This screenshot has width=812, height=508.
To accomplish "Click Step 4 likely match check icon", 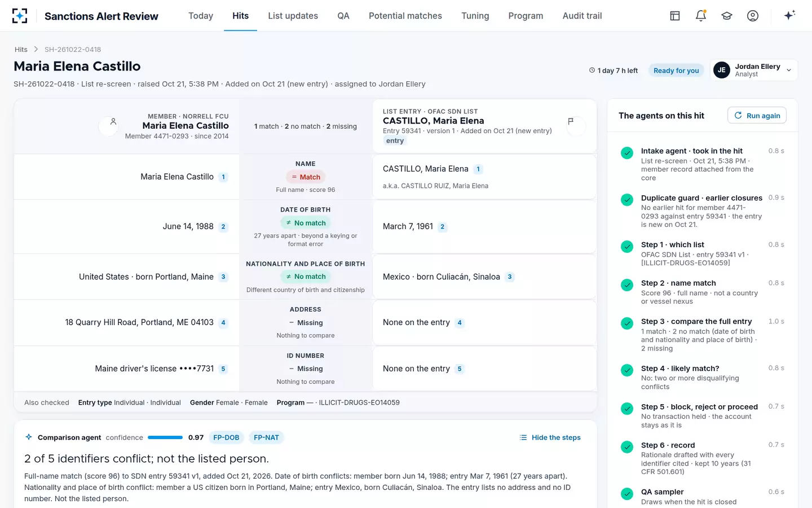I will pyautogui.click(x=627, y=370).
